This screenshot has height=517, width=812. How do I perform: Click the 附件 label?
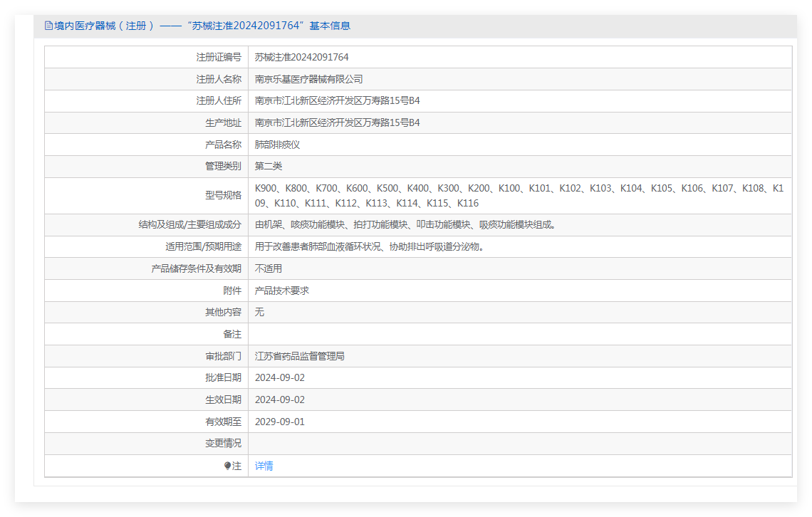tap(232, 291)
